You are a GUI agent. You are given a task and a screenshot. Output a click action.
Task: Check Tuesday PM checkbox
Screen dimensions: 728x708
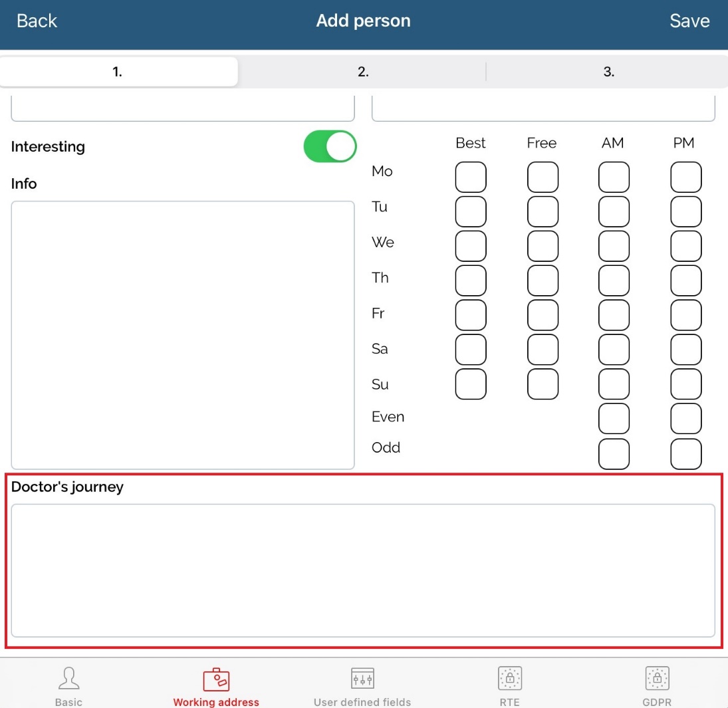click(x=685, y=212)
